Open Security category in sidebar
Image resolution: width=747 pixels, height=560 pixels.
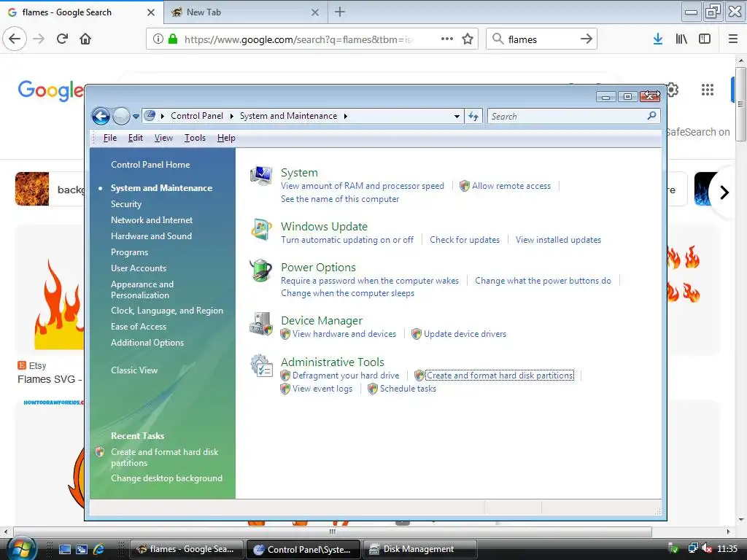pyautogui.click(x=125, y=204)
